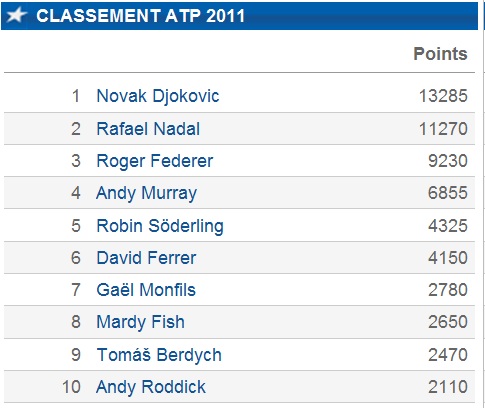Click the Points column header
The image size is (485, 408).
tap(440, 54)
